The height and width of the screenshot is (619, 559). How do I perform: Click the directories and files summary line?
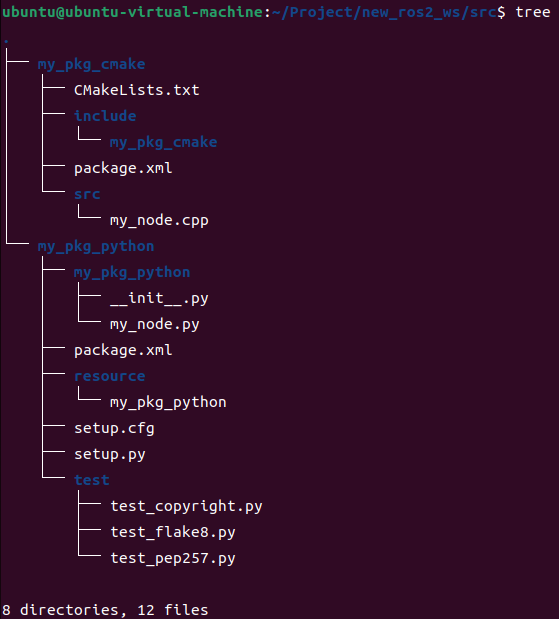(105, 610)
